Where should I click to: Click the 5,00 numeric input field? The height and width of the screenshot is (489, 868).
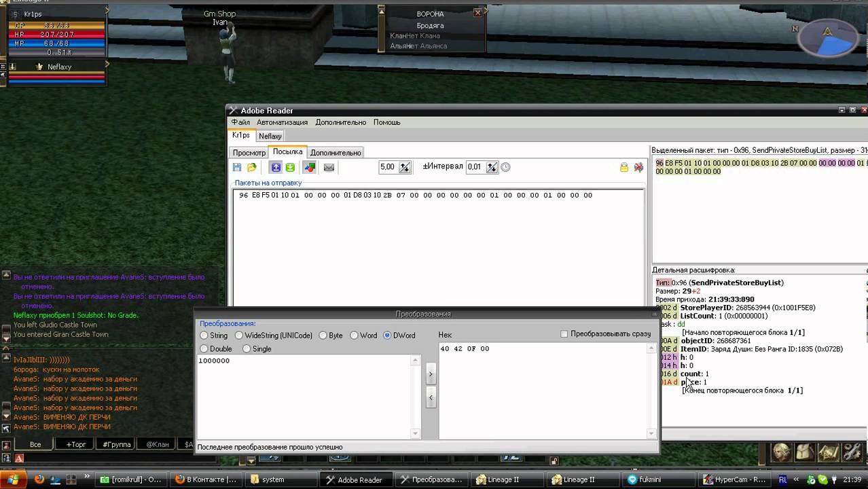[388, 167]
